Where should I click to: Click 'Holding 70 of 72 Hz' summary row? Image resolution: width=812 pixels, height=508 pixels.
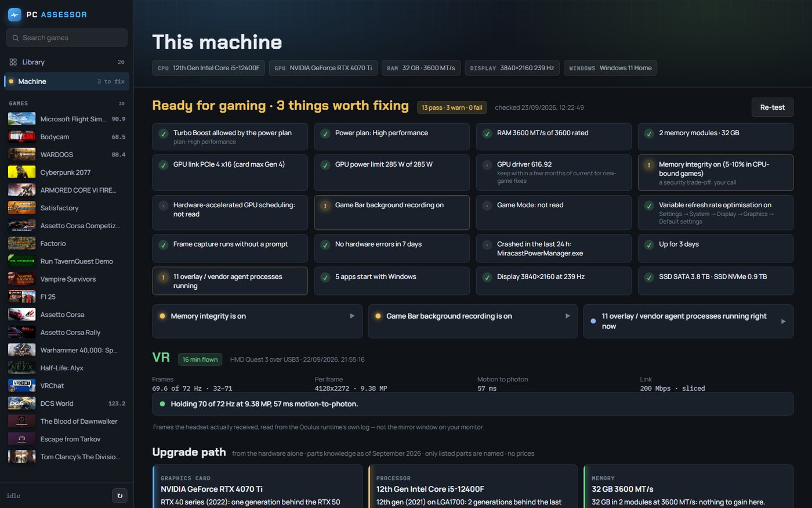473,404
